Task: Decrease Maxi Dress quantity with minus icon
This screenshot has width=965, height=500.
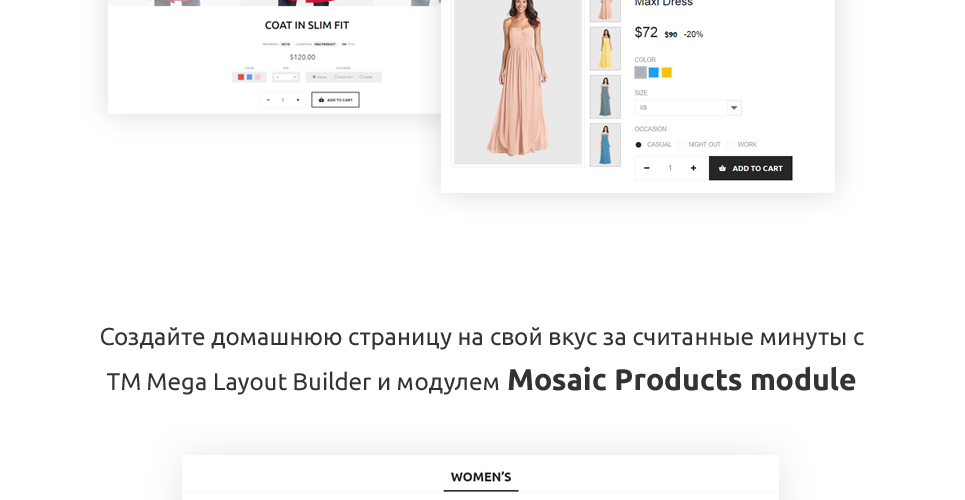Action: pos(646,168)
